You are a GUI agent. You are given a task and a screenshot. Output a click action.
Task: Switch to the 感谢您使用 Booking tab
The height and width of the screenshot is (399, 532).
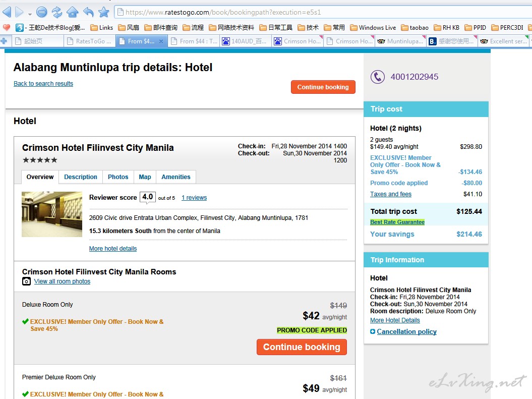click(x=453, y=41)
